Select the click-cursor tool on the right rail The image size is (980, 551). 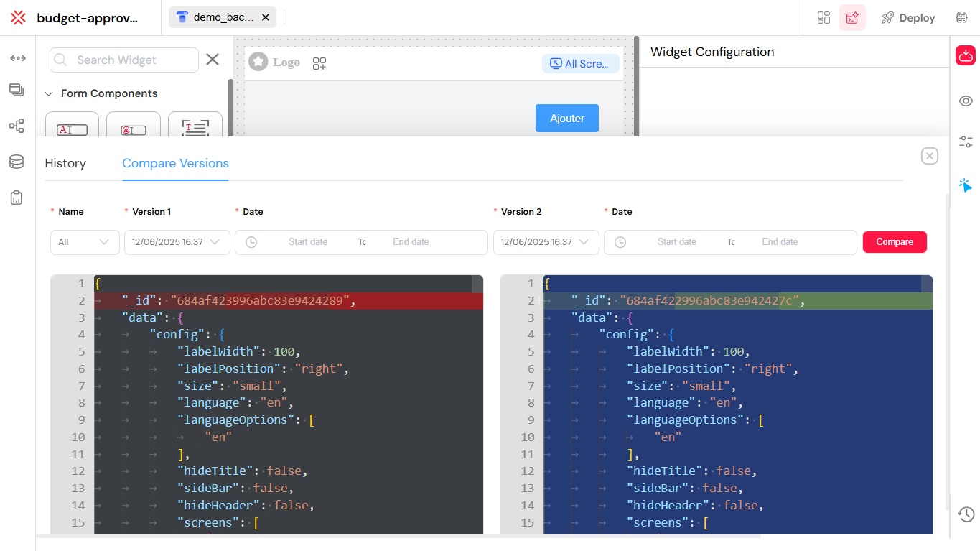966,185
